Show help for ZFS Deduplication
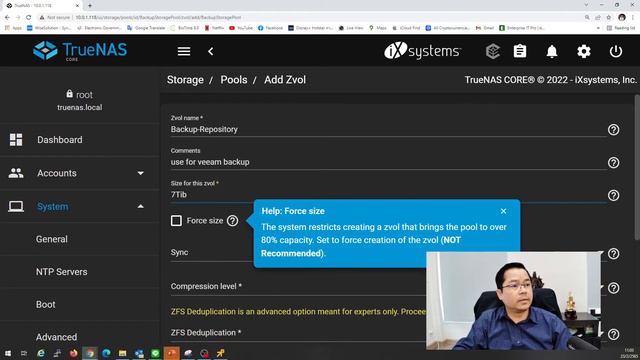The image size is (640, 360). [x=613, y=334]
